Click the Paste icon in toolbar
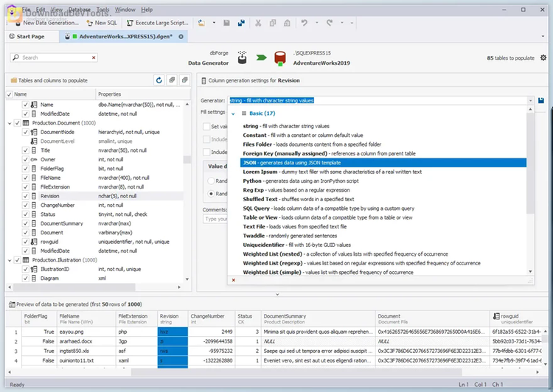 (x=287, y=23)
